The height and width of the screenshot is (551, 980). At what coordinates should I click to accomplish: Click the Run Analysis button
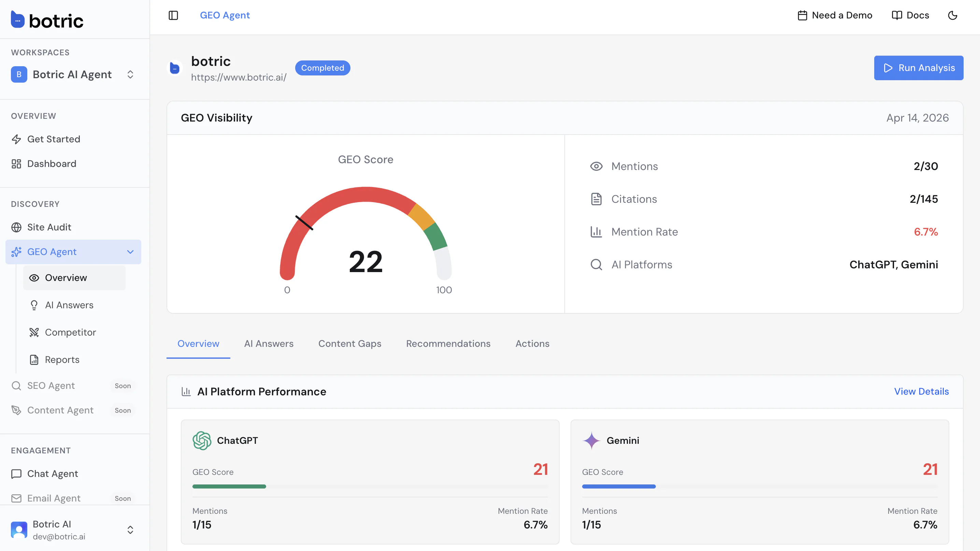918,68
